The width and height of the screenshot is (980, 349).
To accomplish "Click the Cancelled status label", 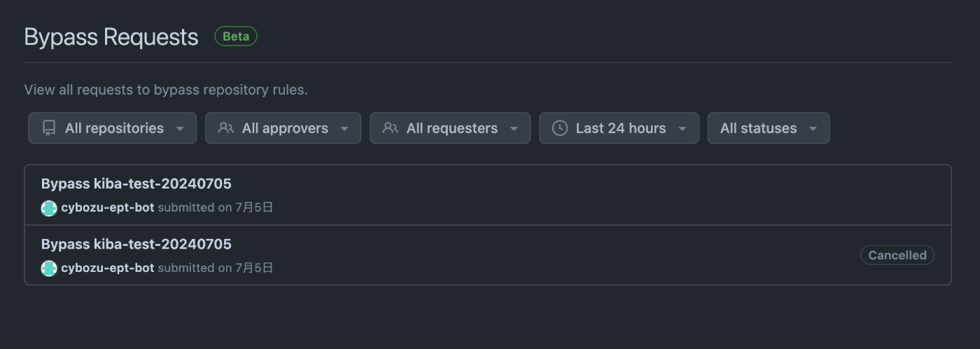I will coord(897,256).
